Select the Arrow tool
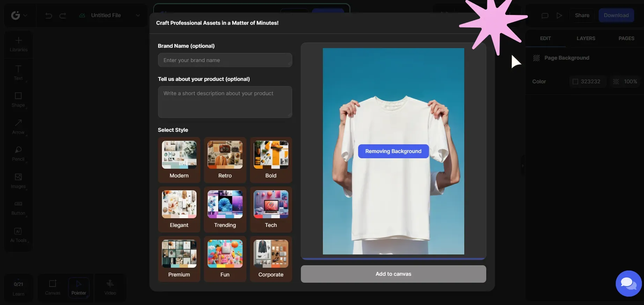 pyautogui.click(x=18, y=127)
